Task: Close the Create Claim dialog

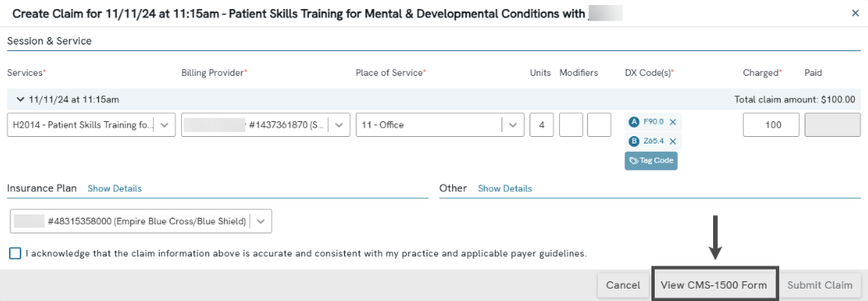Action: pyautogui.click(x=856, y=13)
